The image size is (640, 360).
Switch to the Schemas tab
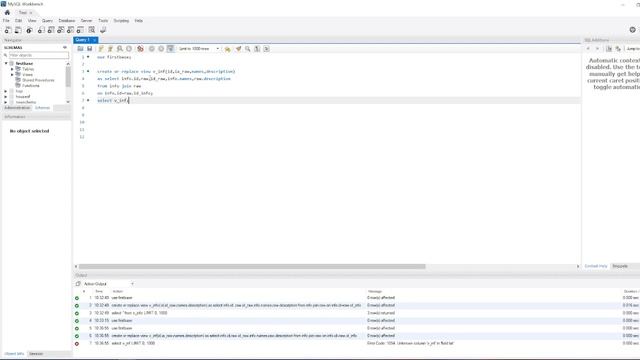click(42, 108)
